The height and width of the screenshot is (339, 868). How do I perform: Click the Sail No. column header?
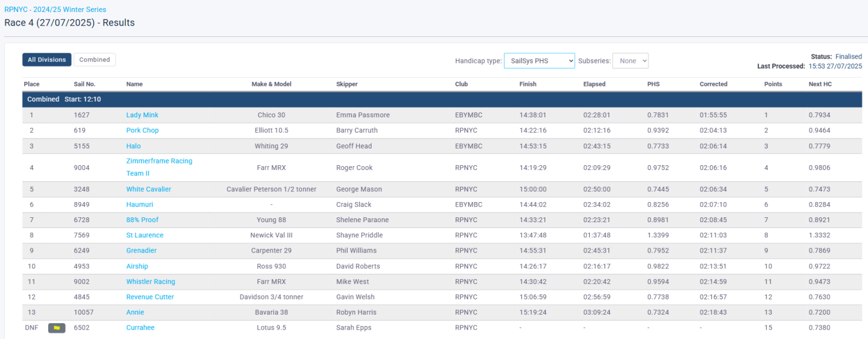[x=85, y=84]
